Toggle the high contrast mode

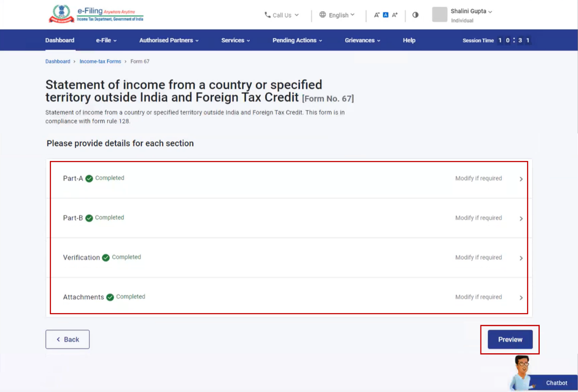point(415,15)
